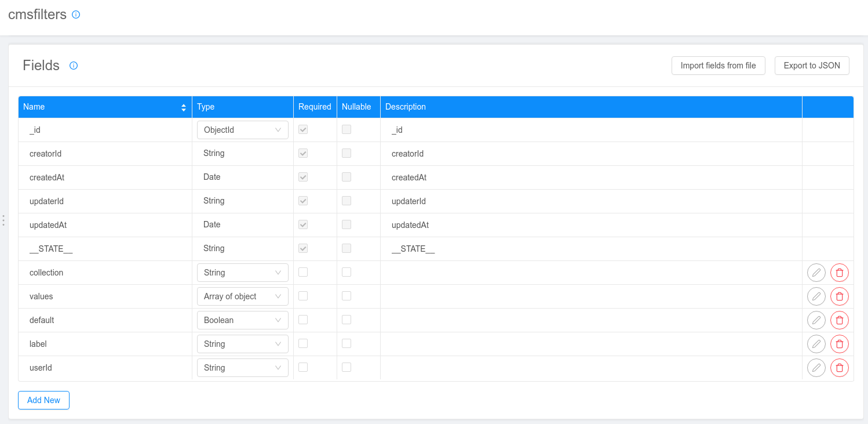Image resolution: width=868 pixels, height=424 pixels.
Task: Delete the default field row
Action: (x=839, y=320)
